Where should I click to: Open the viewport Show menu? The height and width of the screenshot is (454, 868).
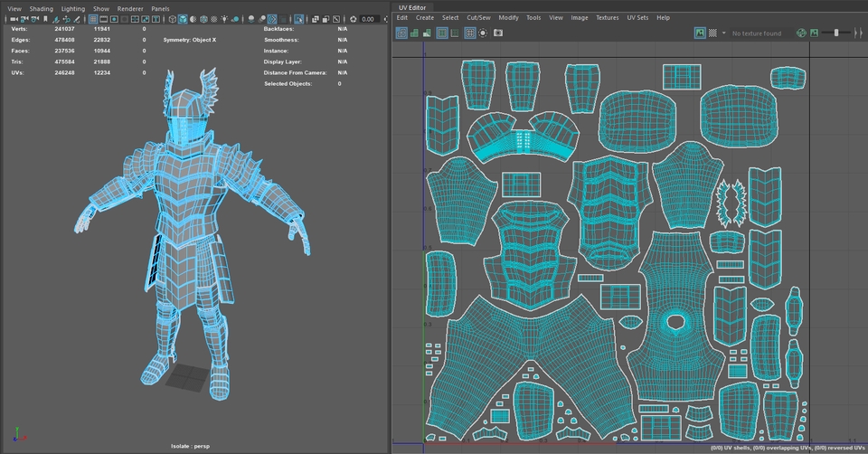[x=100, y=9]
